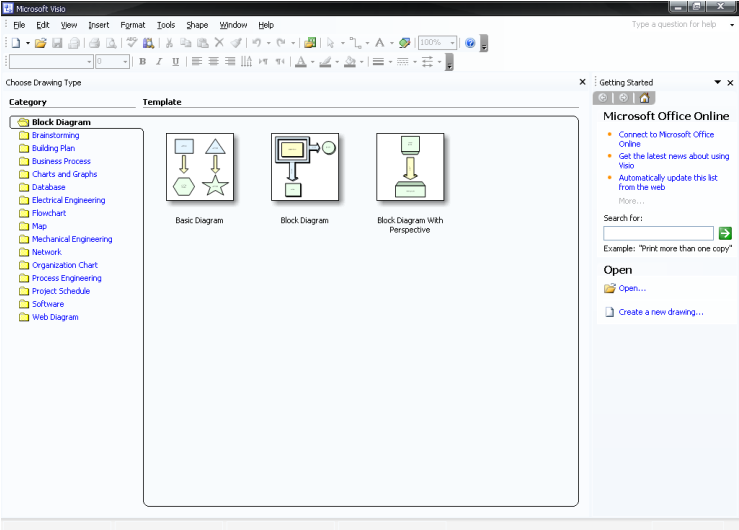Toggle Bold formatting
This screenshot has height=530, width=739.
point(142,62)
